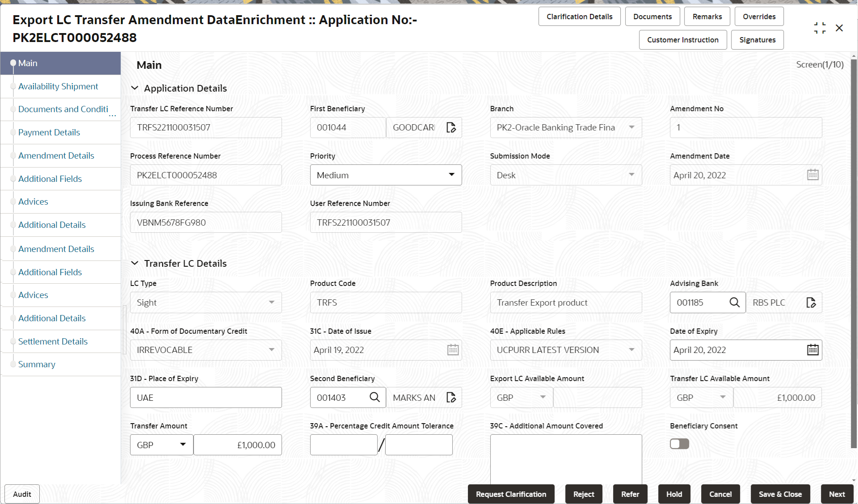Open the First Beneficiary details view icon

pos(451,127)
